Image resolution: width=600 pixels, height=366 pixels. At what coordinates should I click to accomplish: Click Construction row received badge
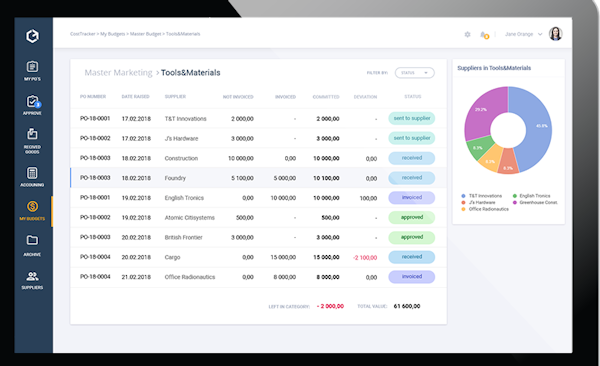coord(412,158)
